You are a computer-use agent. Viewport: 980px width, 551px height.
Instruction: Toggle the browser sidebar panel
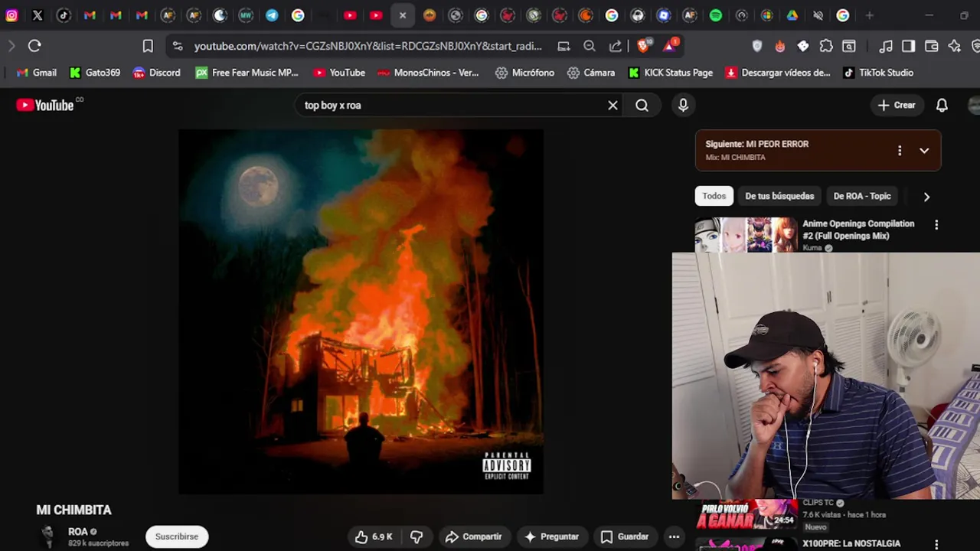pos(908,46)
